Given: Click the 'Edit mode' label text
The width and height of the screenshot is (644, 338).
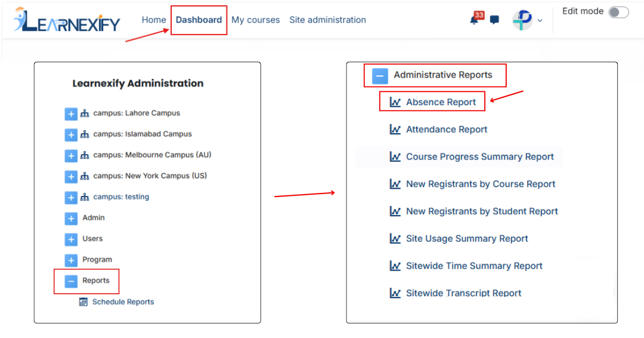Looking at the screenshot, I should [x=583, y=11].
